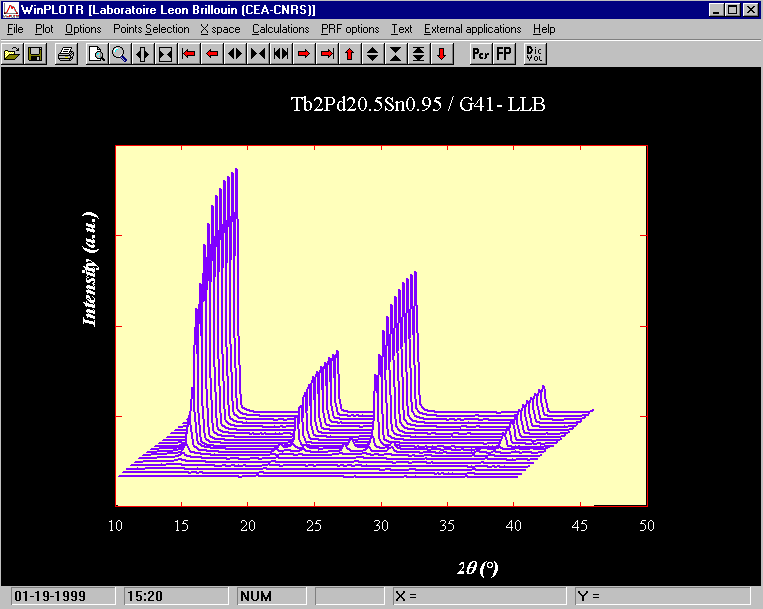Click the open file folder icon
Viewport: 763px width, 609px height.
pos(12,54)
